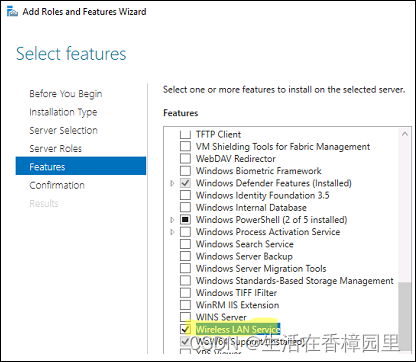Select VM Shielding Tools for Fabric Management label
Screen dimensions: 416x362
pos(283,147)
